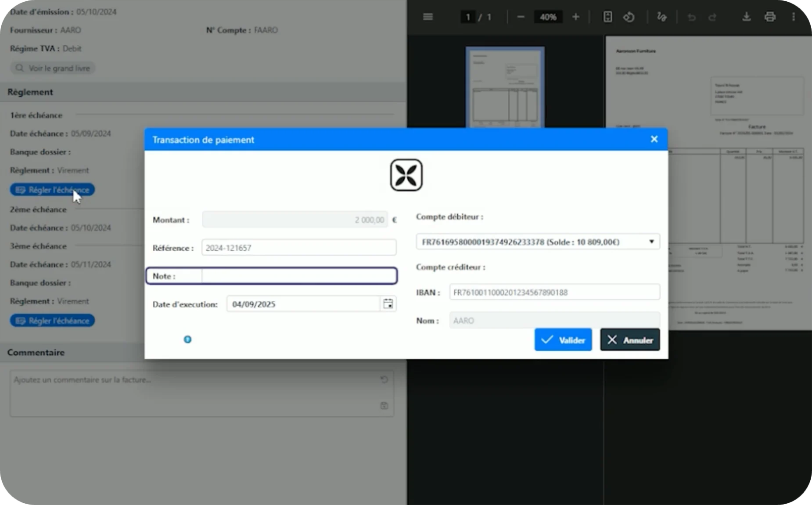Click the 05/11/2024 date échéance value

click(x=91, y=264)
